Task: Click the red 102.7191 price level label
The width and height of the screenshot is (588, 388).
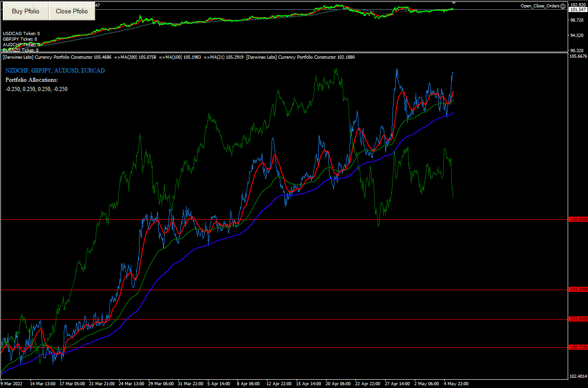Action: click(578, 347)
